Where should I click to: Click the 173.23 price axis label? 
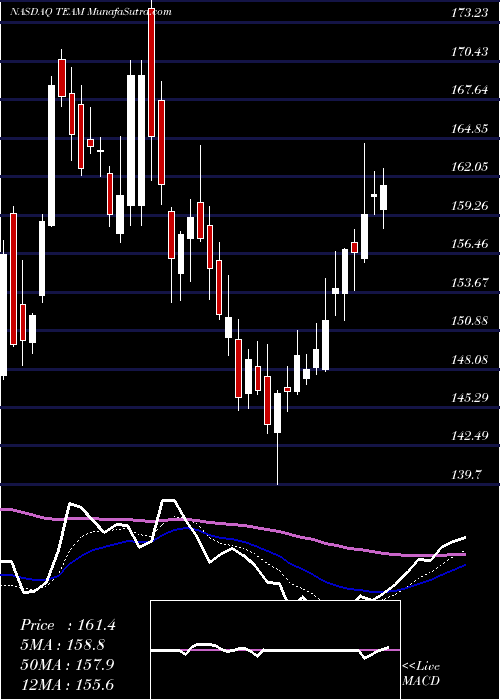pos(470,13)
